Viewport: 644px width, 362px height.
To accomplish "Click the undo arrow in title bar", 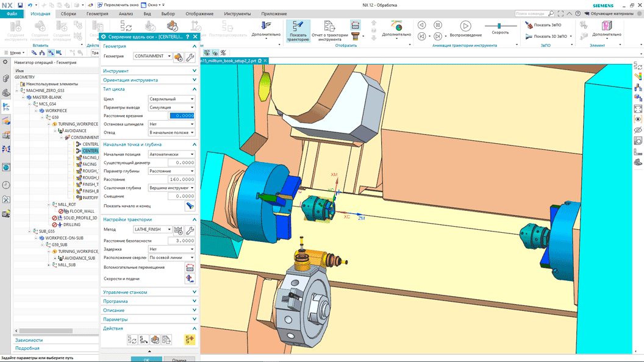I will (29, 5).
